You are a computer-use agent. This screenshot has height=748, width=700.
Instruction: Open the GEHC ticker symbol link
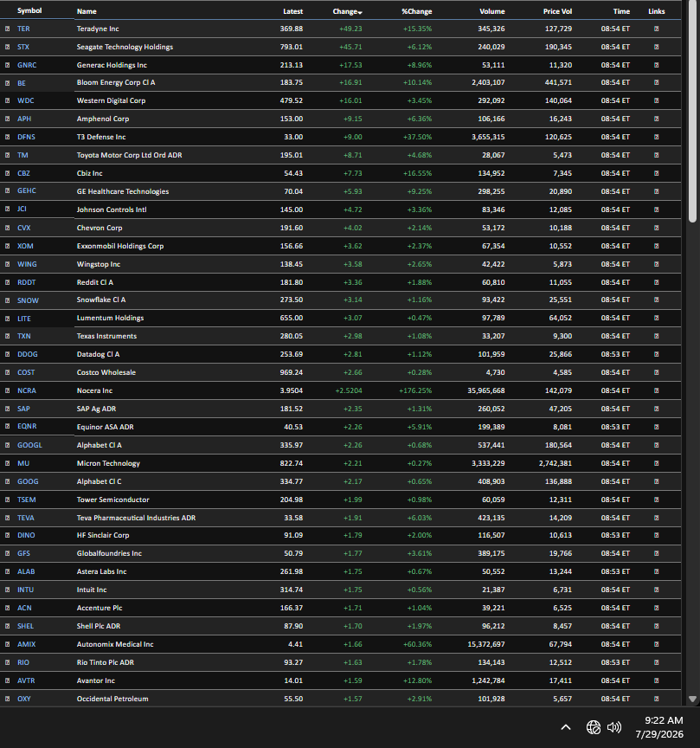(27, 190)
